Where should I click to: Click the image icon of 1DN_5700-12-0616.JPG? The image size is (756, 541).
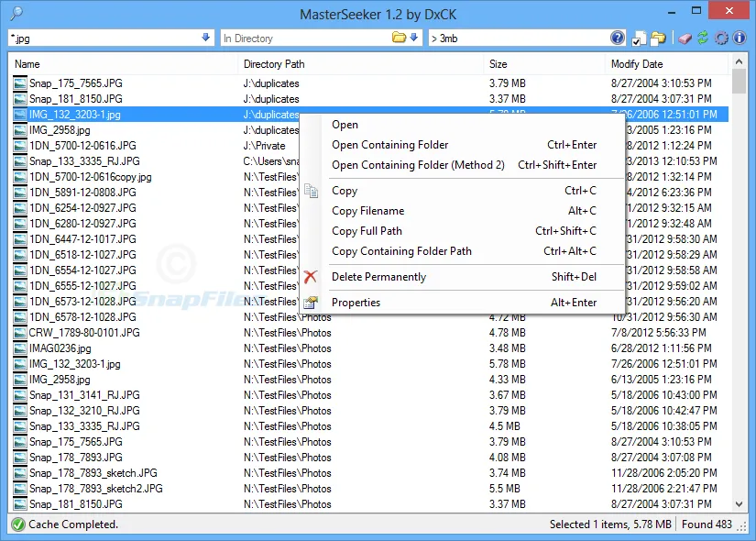[20, 146]
